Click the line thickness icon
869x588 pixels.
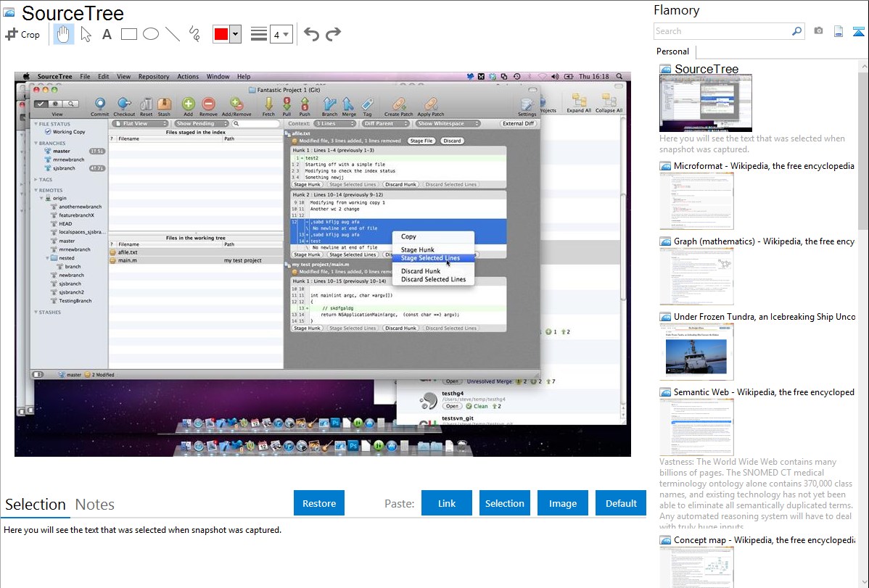click(x=258, y=34)
